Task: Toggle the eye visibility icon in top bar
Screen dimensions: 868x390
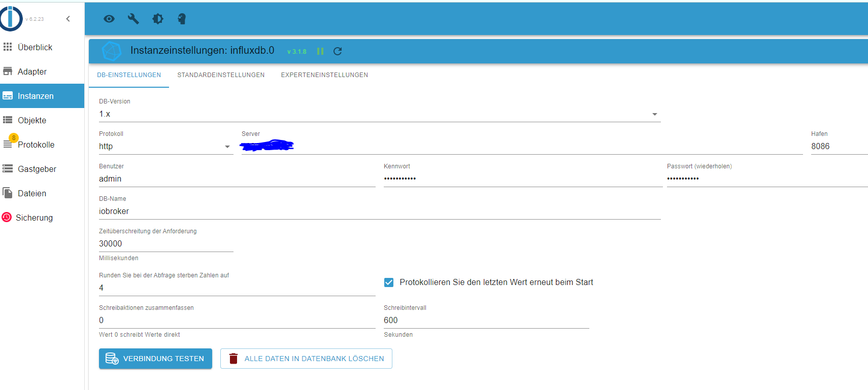Action: tap(109, 19)
